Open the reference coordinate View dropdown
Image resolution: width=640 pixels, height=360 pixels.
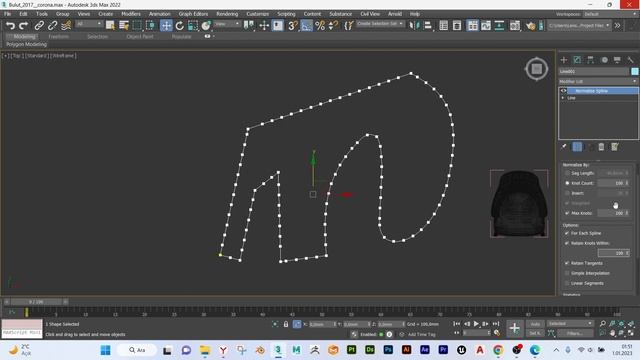pos(227,24)
